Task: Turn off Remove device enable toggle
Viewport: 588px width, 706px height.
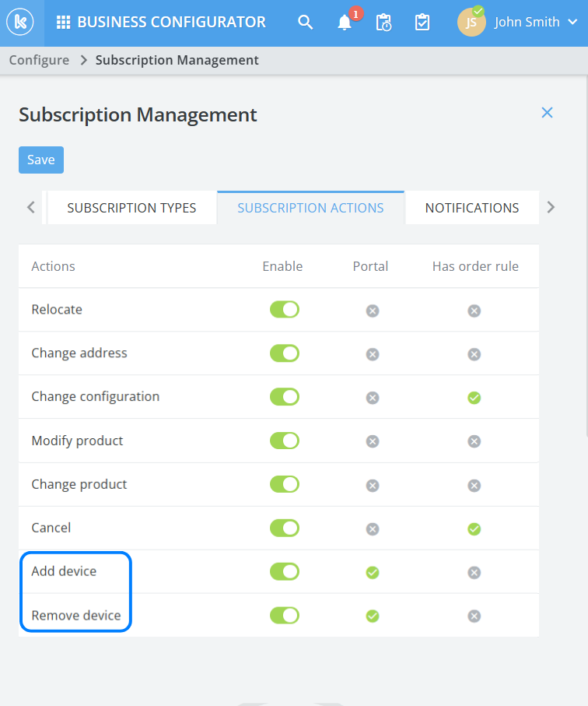Action: click(284, 616)
